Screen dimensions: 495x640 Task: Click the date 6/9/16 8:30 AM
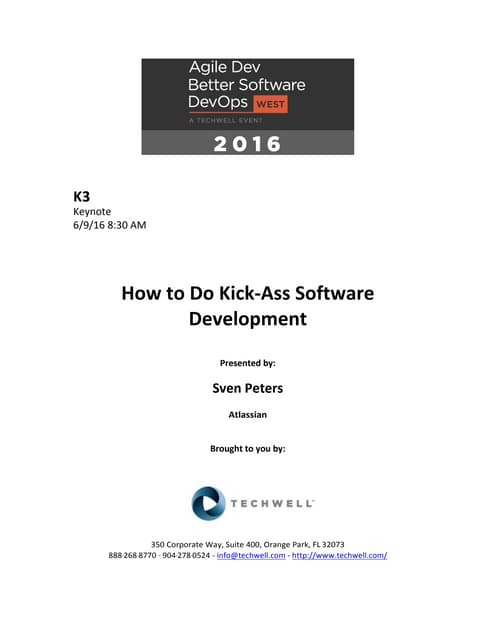tap(109, 225)
